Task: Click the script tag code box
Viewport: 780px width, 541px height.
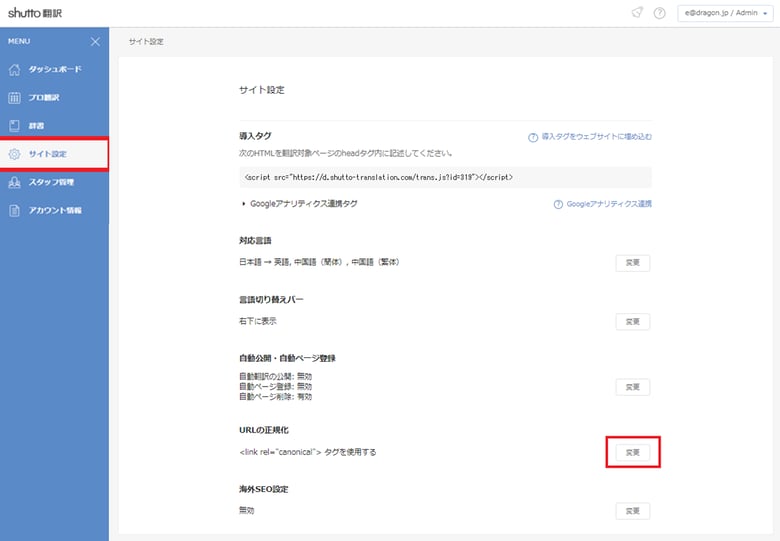Action: [x=445, y=177]
